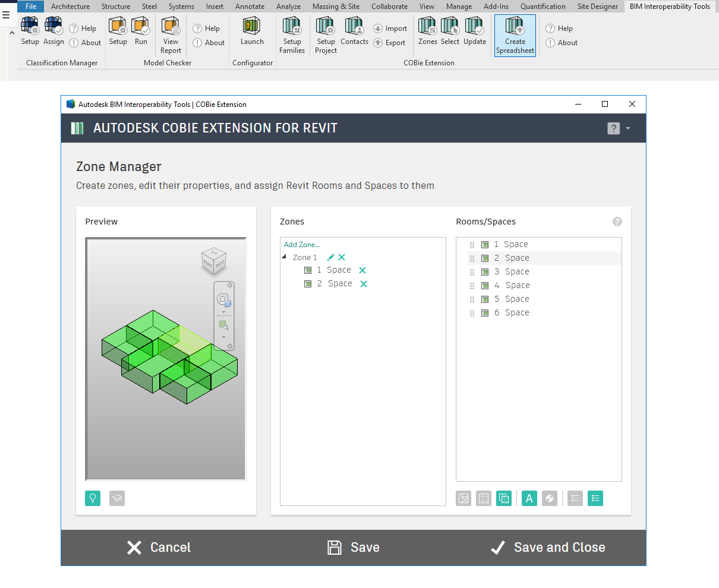Open COBie Setup Families
The image size is (719, 588).
tap(292, 36)
